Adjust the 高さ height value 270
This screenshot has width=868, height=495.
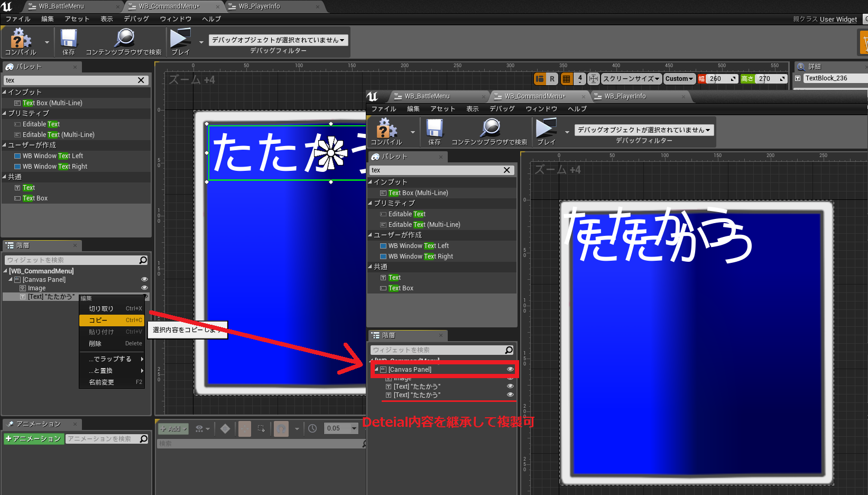pos(771,79)
